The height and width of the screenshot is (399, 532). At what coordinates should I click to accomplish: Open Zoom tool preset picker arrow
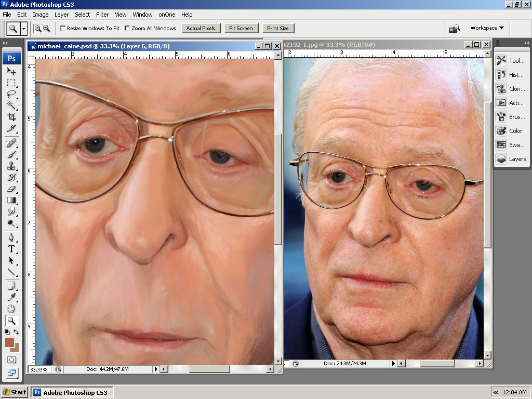(23, 29)
